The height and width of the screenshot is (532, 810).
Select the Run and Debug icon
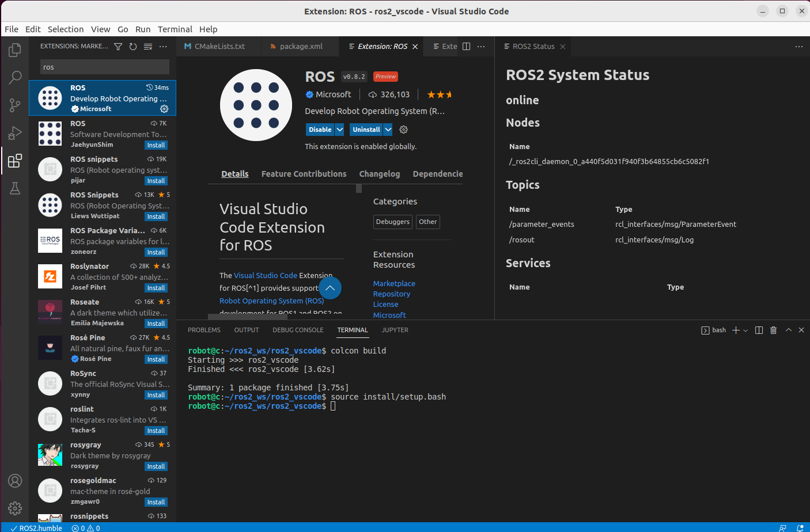[14, 133]
